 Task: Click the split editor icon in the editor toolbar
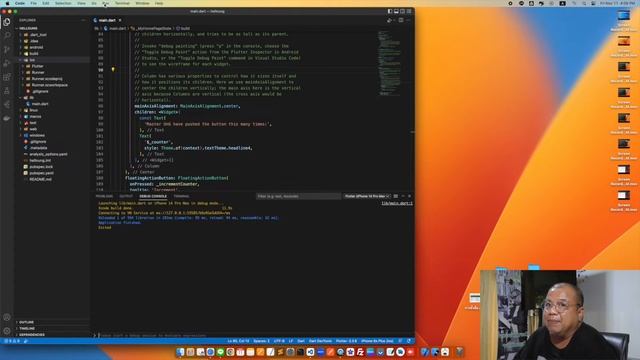point(401,20)
